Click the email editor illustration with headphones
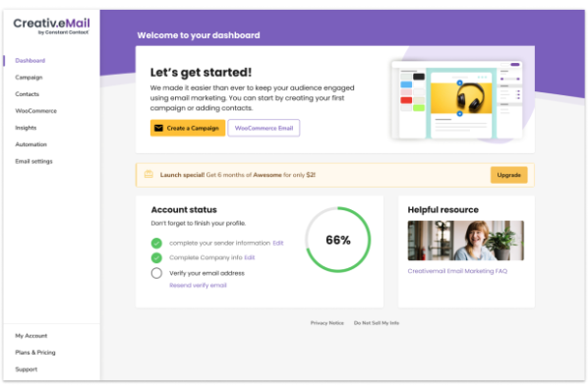Screen dimensions: 588x389 tap(457, 99)
